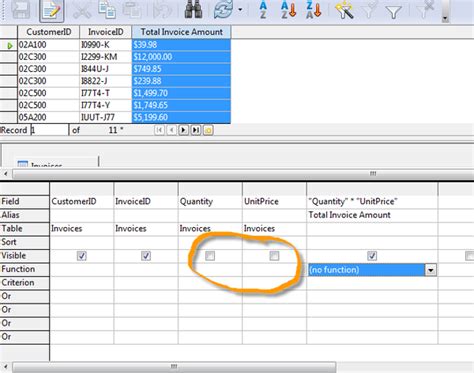This screenshot has height=373, width=474.
Task: Click the Cut scissors icon
Action: [82, 9]
